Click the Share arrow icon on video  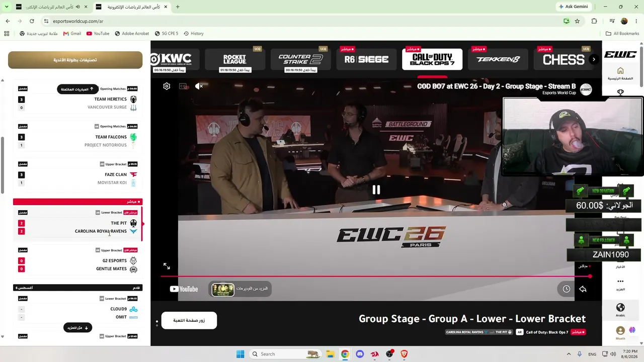coord(583,289)
